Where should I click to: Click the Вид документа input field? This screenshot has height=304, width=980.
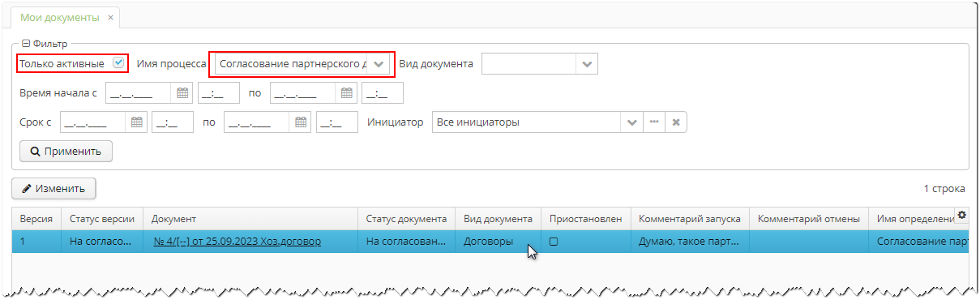tap(529, 64)
